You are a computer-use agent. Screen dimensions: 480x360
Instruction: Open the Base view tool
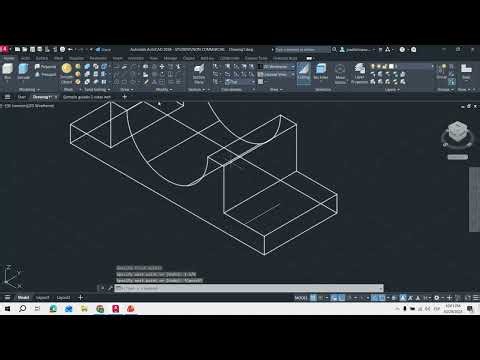(466, 71)
